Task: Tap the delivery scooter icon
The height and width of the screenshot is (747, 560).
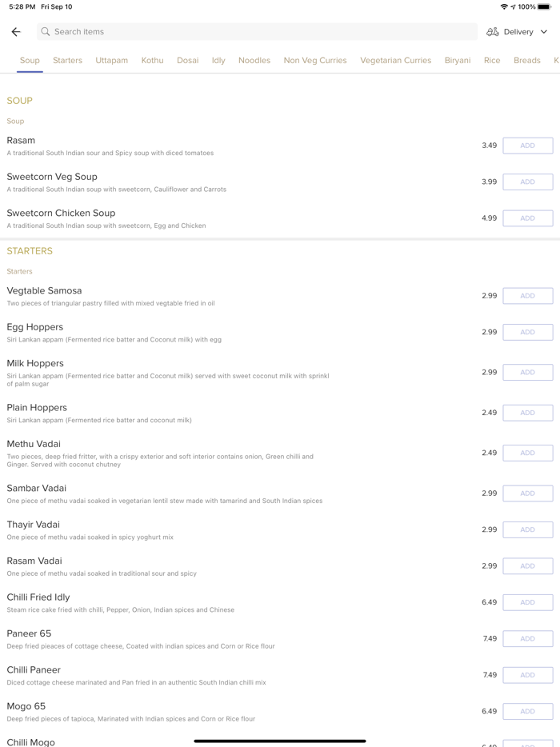Action: coord(493,32)
